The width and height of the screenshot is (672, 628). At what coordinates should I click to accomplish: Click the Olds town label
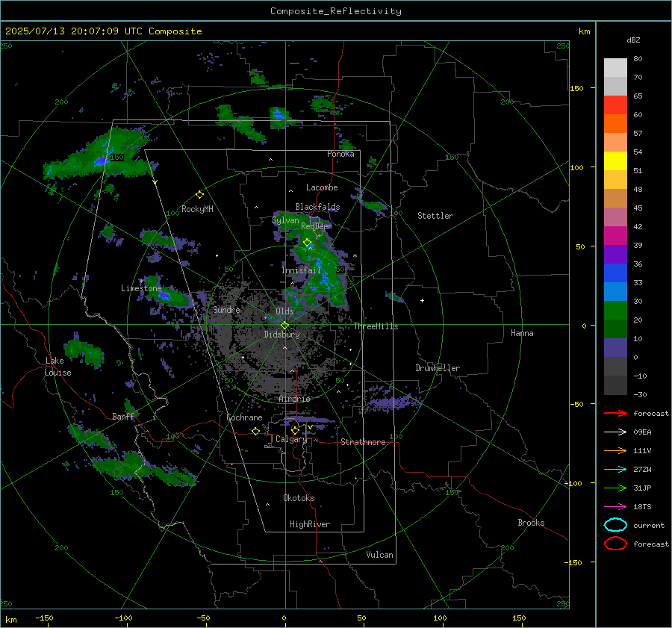(284, 311)
